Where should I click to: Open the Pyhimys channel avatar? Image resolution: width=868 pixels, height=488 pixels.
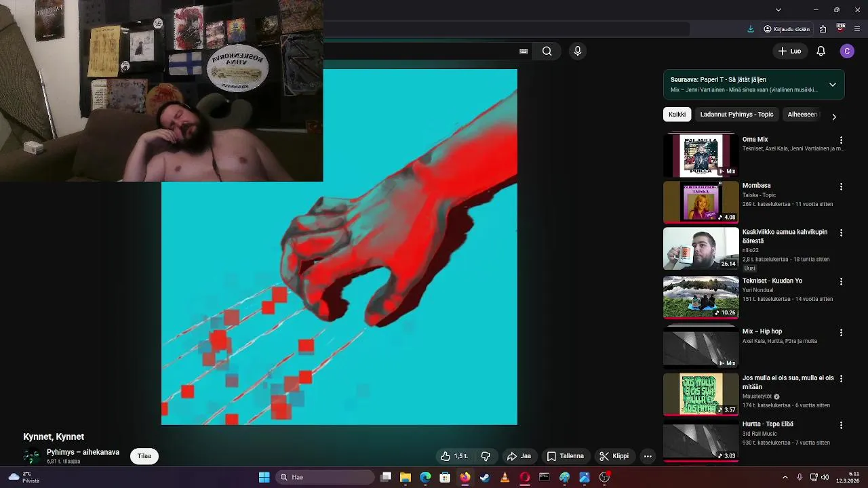(x=31, y=456)
